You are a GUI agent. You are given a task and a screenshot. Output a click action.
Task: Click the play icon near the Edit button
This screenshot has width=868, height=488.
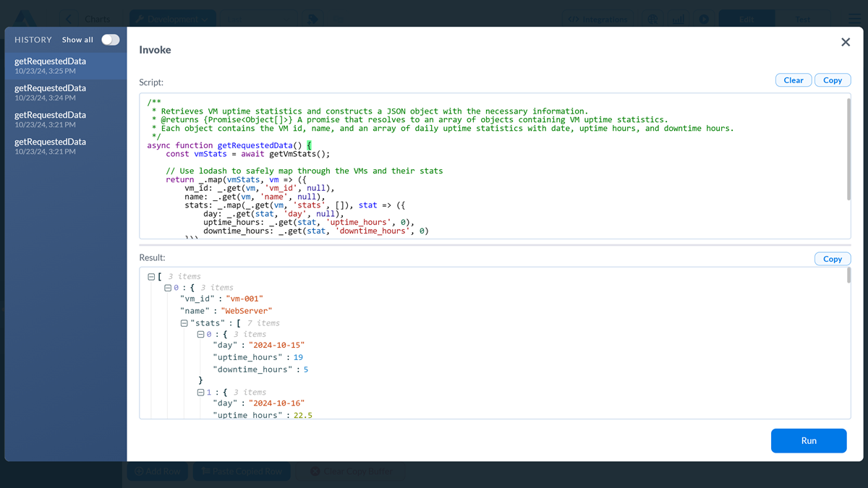(704, 19)
